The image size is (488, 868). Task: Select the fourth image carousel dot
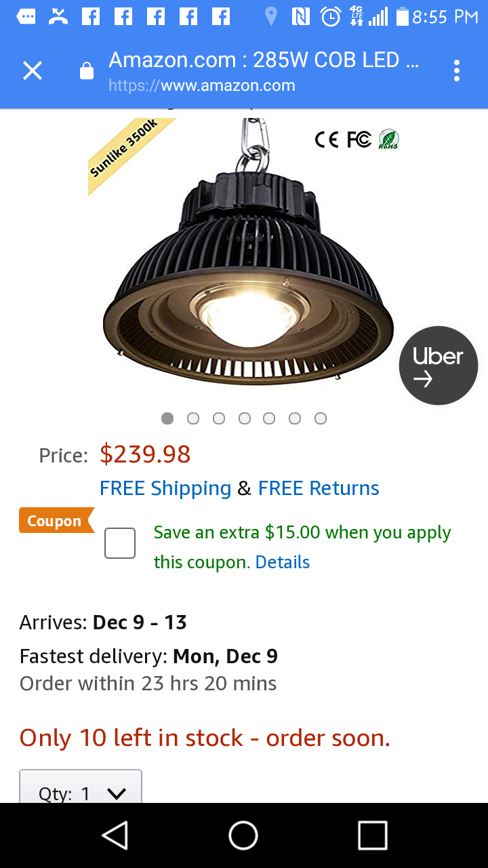245,418
